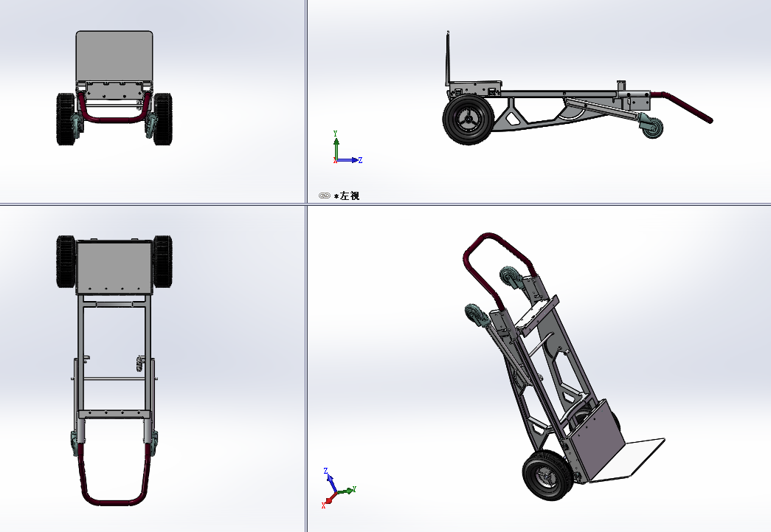Select the vertical nose plate in the side-view viewport
This screenshot has height=532, width=771.
coord(448,58)
